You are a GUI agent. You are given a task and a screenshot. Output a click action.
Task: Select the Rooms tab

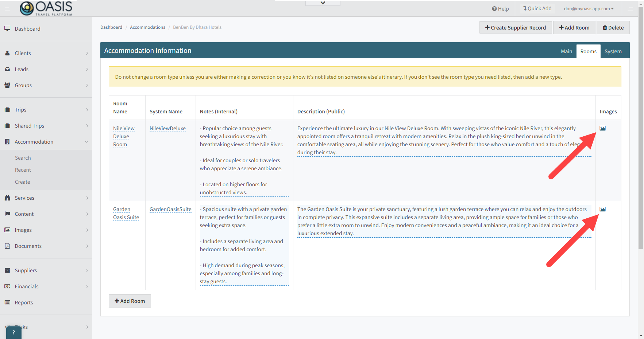[588, 51]
